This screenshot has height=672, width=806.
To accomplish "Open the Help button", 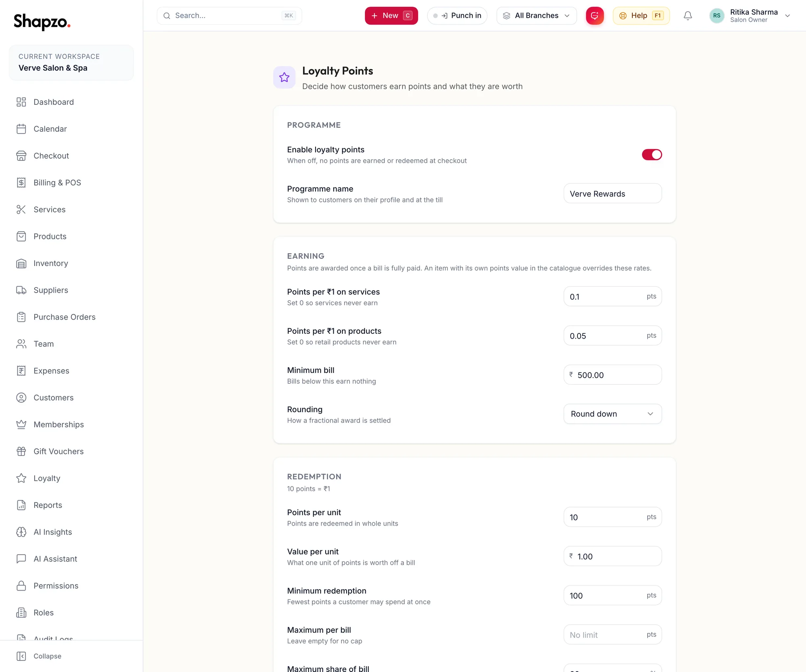I will [x=641, y=16].
